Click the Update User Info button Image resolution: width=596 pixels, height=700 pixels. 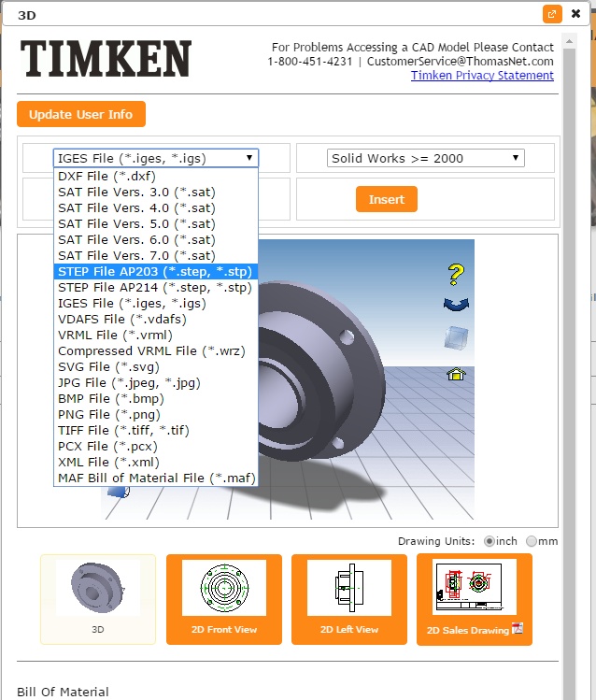81,114
